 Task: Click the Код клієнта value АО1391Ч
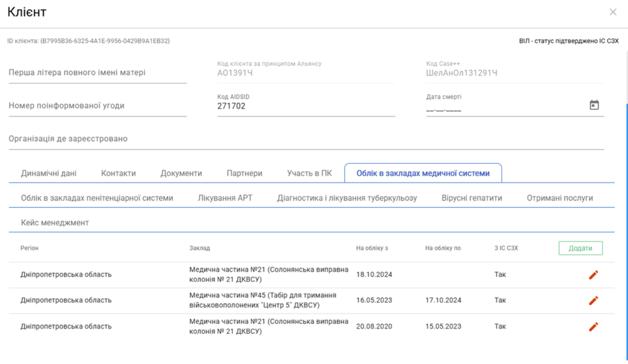click(x=235, y=73)
